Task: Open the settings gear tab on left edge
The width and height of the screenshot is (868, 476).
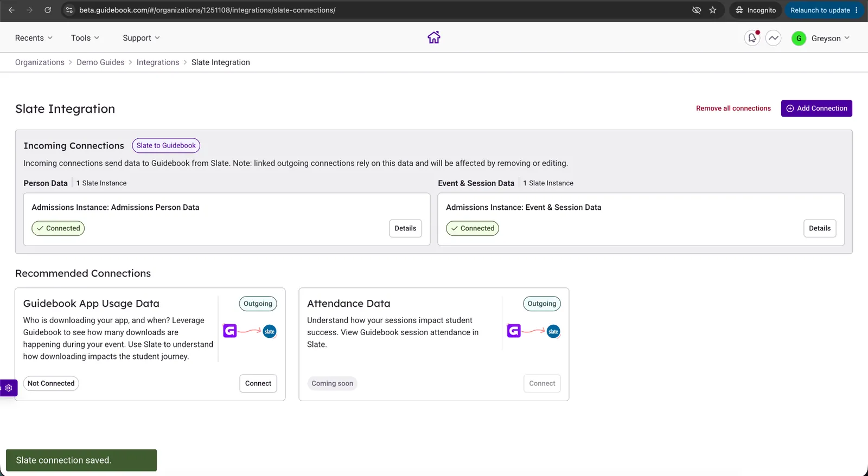Action: 9,388
